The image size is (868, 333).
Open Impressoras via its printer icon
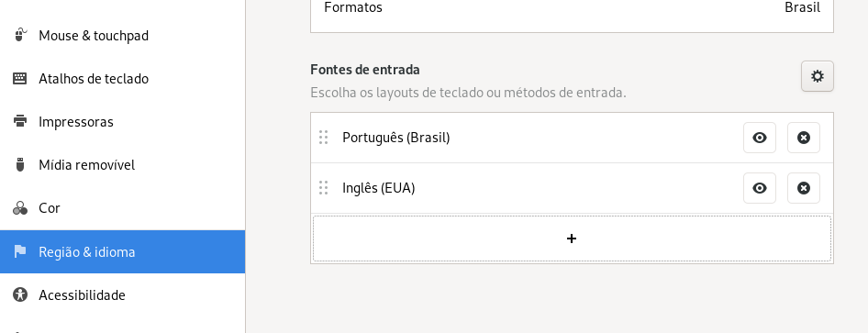click(20, 121)
